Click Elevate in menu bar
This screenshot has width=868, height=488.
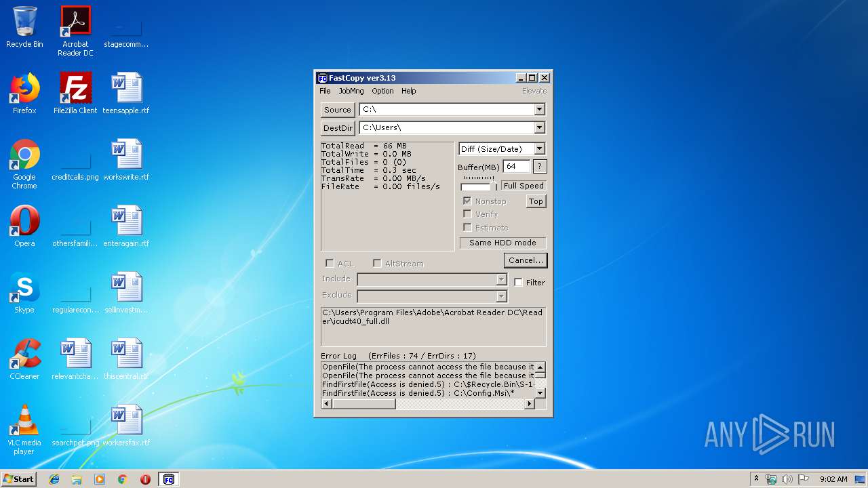click(534, 91)
